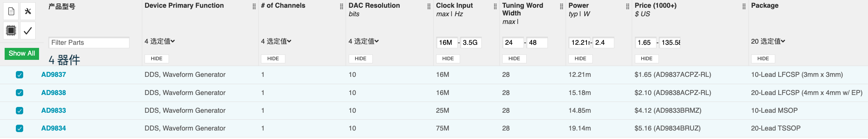Hide the DAC Resolution column
Image resolution: width=868 pixels, height=139 pixels.
(360, 59)
